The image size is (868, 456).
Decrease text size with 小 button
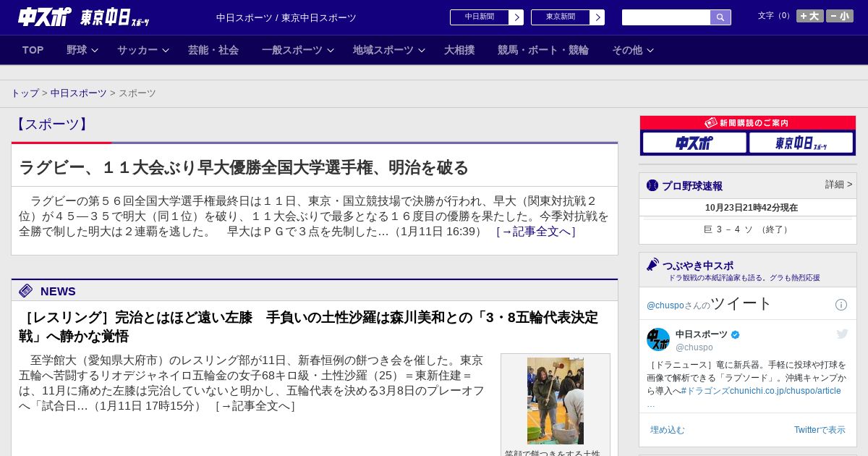coord(840,16)
